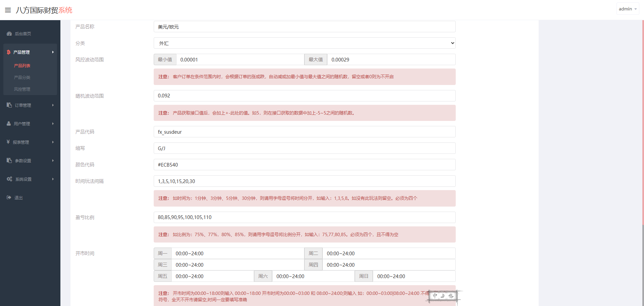This screenshot has height=306, width=644.
Task: Select the ¥ icon beside 报表管理
Action: [x=8, y=142]
